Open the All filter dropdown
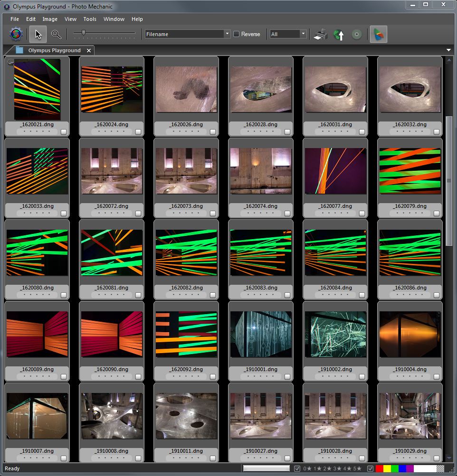The width and height of the screenshot is (457, 476). coord(288,34)
